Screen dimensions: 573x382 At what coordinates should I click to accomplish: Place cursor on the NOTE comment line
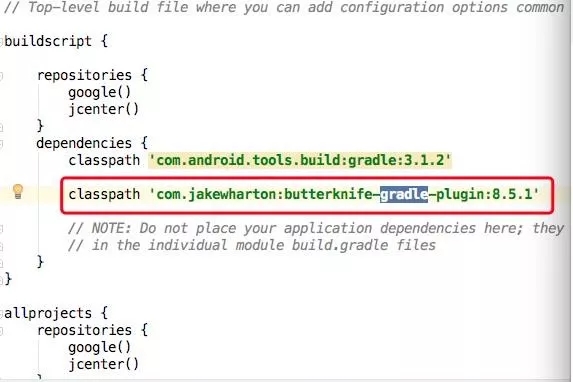[x=316, y=228]
